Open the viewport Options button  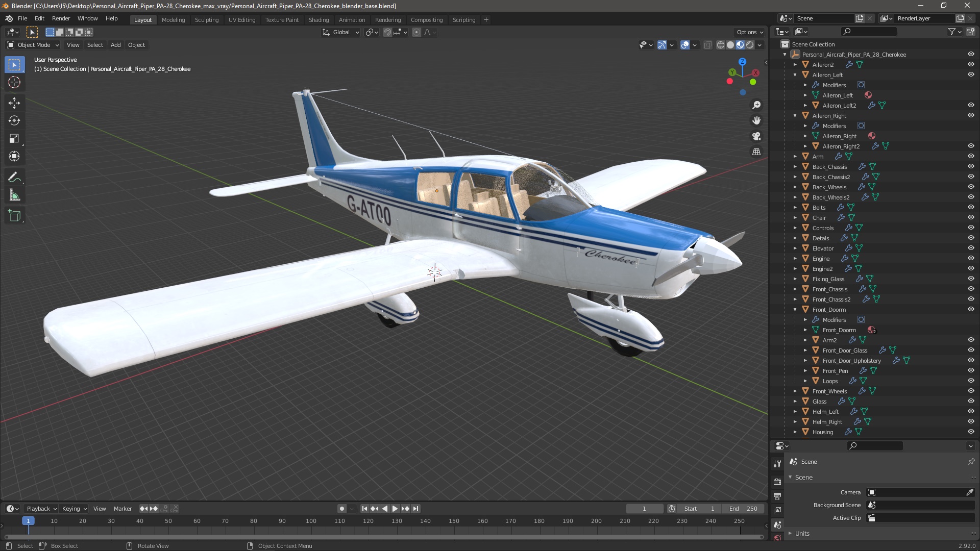[749, 32]
